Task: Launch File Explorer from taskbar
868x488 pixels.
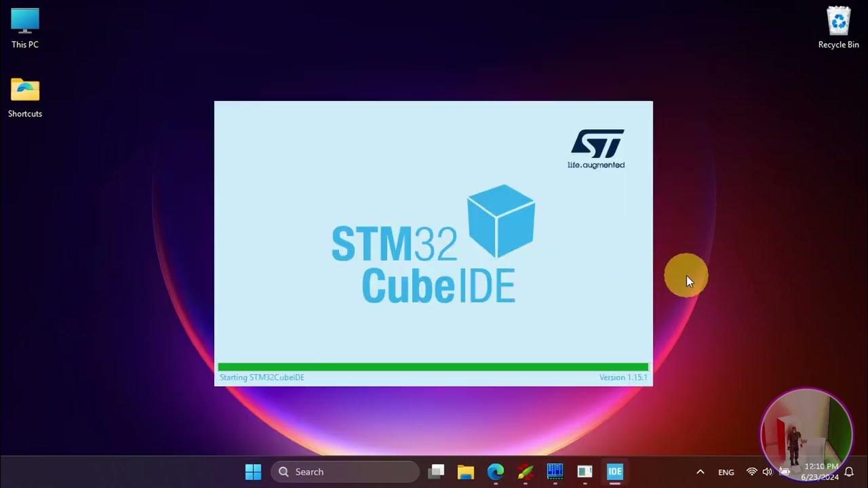Action: click(465, 472)
